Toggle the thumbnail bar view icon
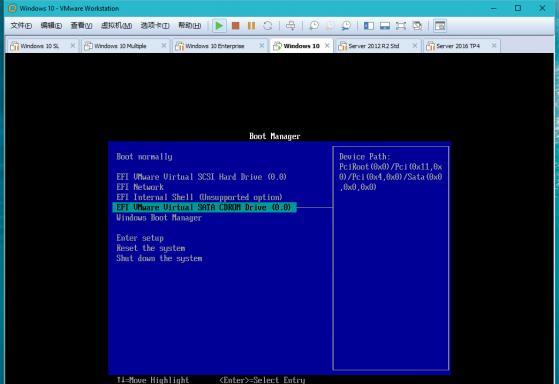This screenshot has height=384, width=559. [x=385, y=26]
